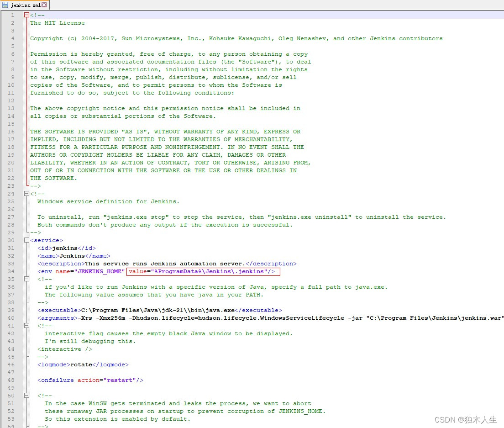
Task: Close the jenkins.xml tab with its X
Action: (x=44, y=5)
